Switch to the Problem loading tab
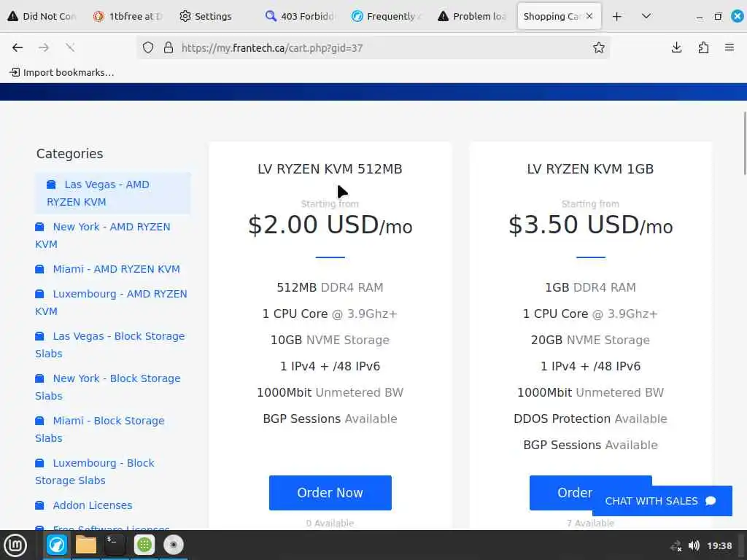This screenshot has width=747, height=560. [x=472, y=16]
